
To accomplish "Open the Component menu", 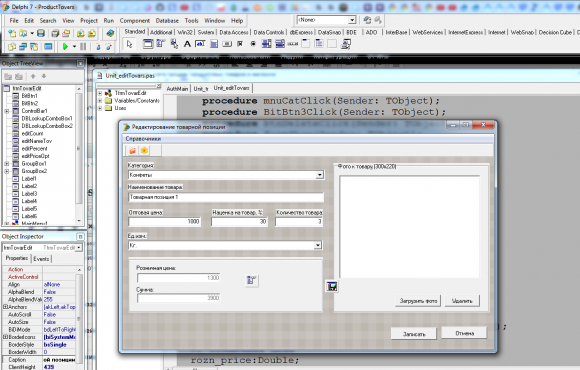I will [x=135, y=21].
